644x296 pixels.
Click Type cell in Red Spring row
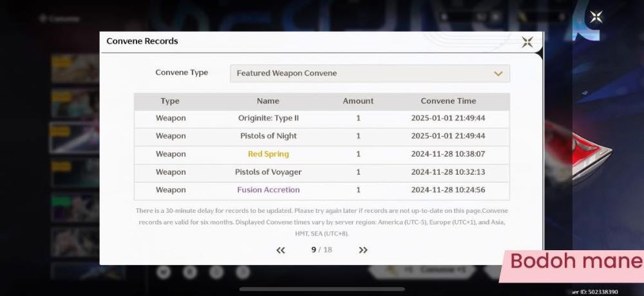(171, 154)
